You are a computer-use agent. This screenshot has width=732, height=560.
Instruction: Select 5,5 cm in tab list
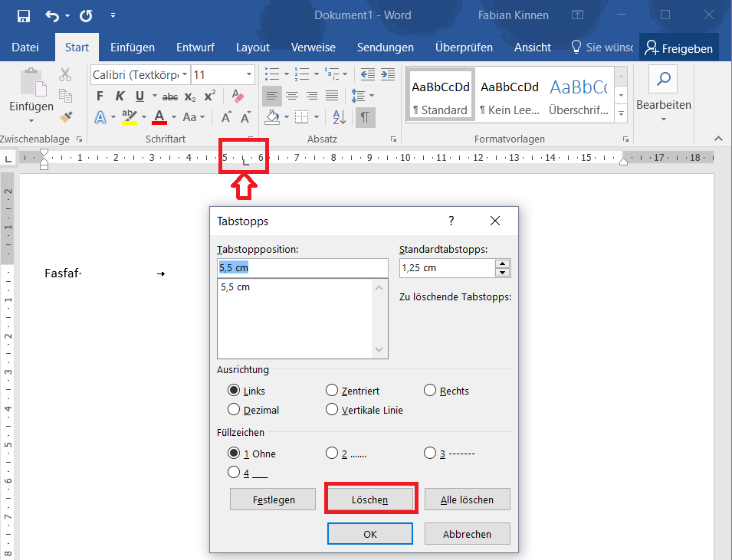235,287
